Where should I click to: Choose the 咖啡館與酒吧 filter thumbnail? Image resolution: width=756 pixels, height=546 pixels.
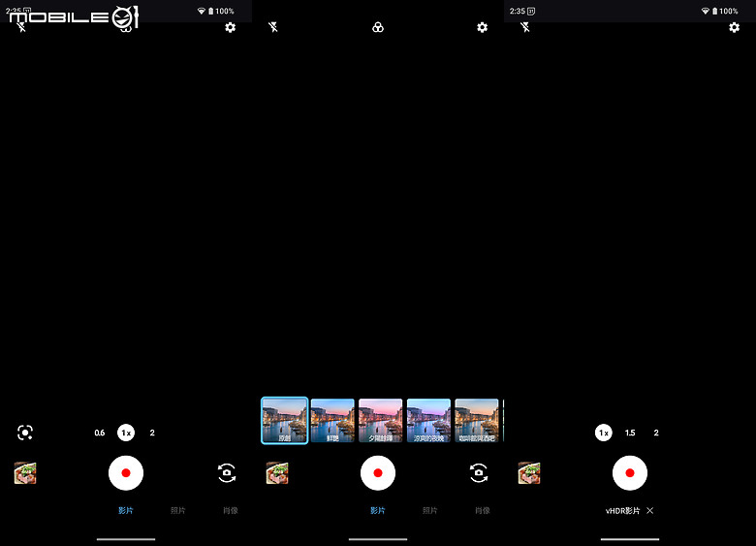(x=476, y=421)
